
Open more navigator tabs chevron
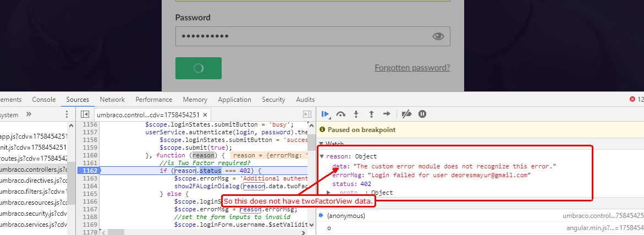point(29,114)
